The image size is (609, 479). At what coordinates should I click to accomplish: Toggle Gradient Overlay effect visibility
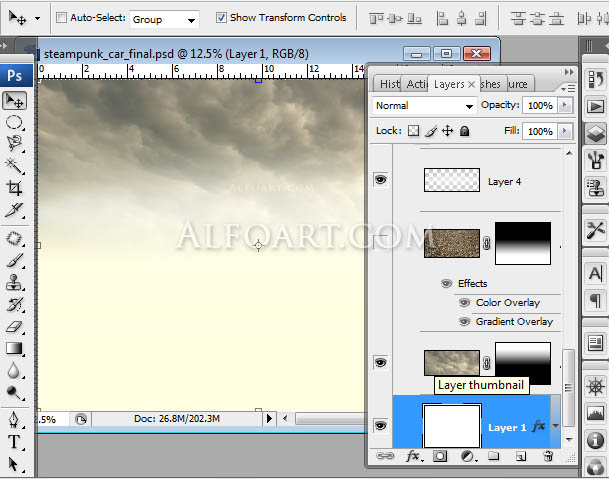464,322
